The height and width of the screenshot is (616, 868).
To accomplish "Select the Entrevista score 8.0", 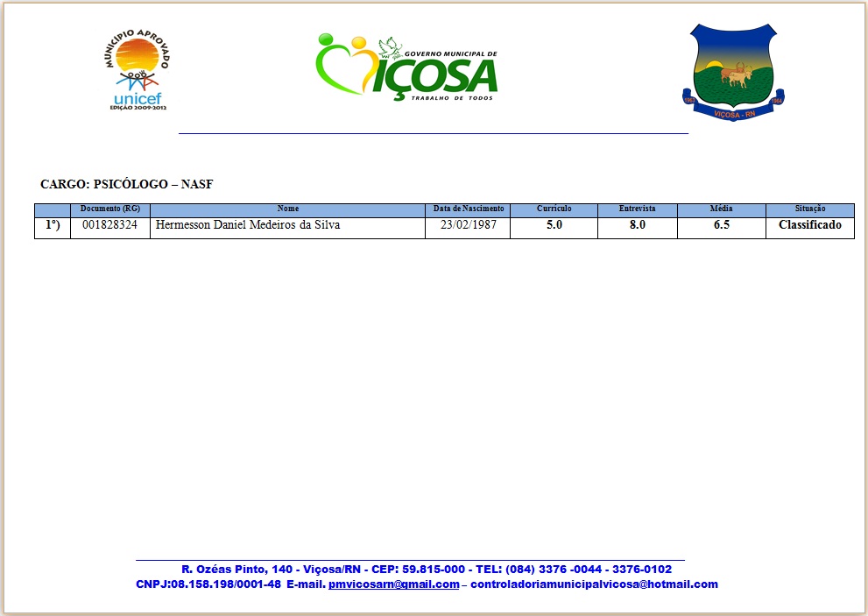I will pos(637,225).
